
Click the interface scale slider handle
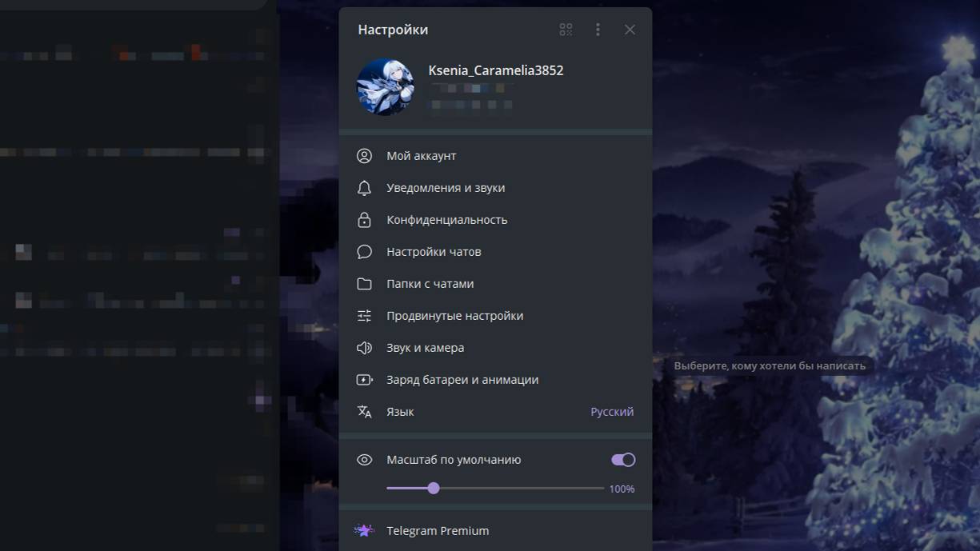point(434,488)
